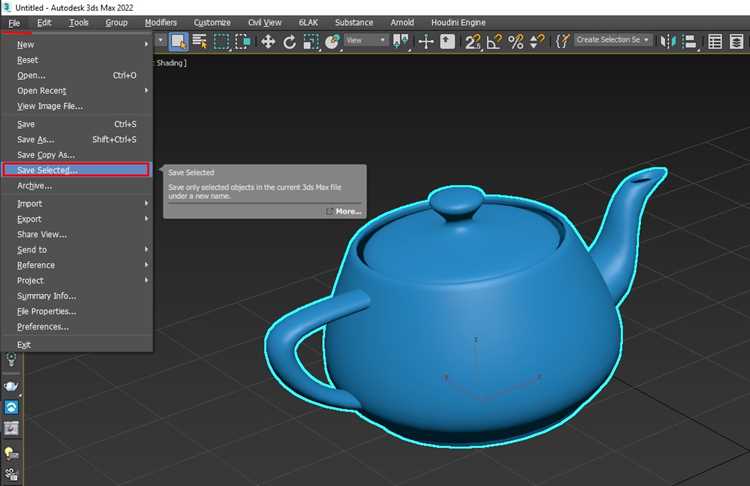The height and width of the screenshot is (486, 750).
Task: Click the teapot render icon in left sidebar
Action: [x=11, y=386]
